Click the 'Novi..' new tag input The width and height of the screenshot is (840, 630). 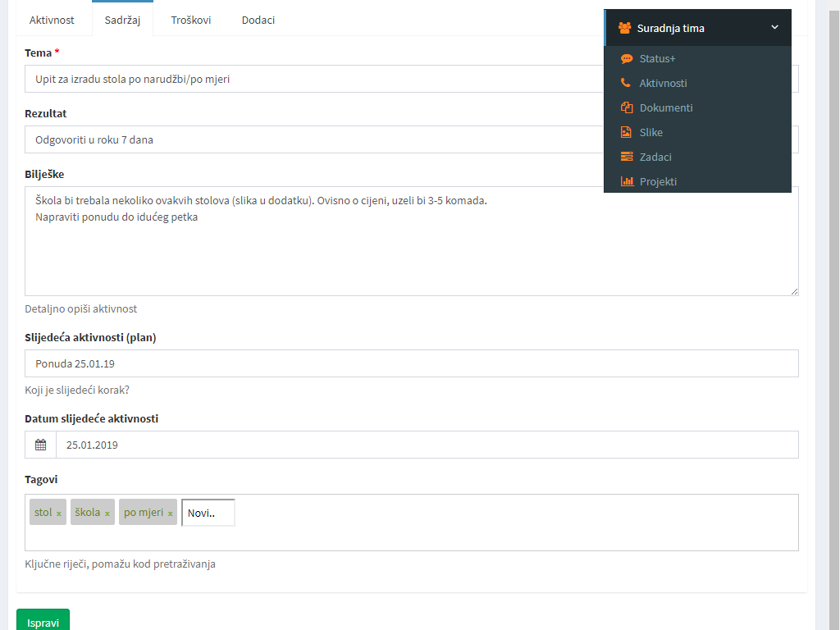pyautogui.click(x=208, y=513)
